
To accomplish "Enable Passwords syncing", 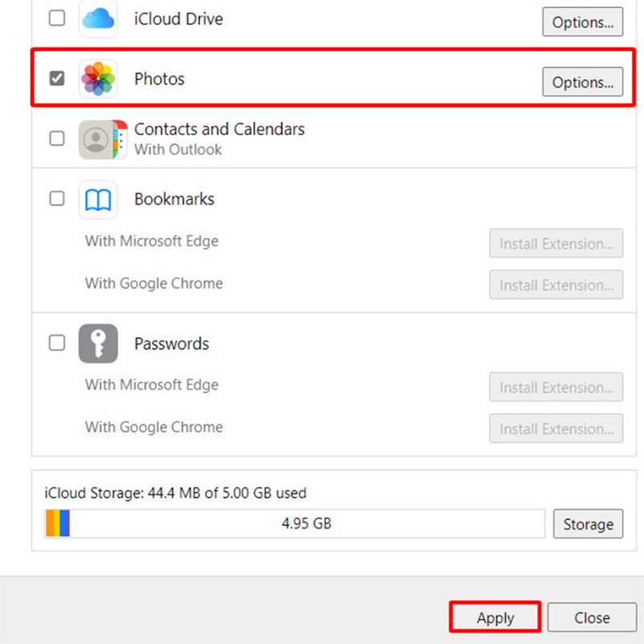I will (57, 343).
